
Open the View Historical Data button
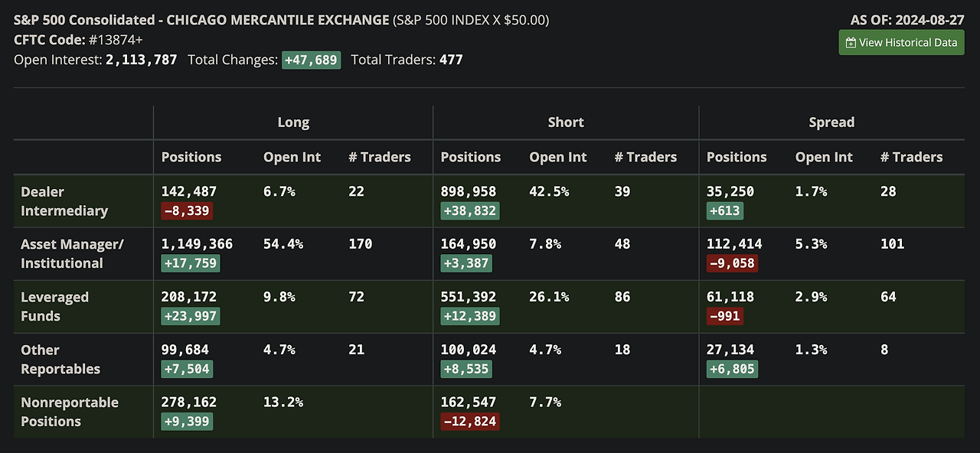(901, 43)
